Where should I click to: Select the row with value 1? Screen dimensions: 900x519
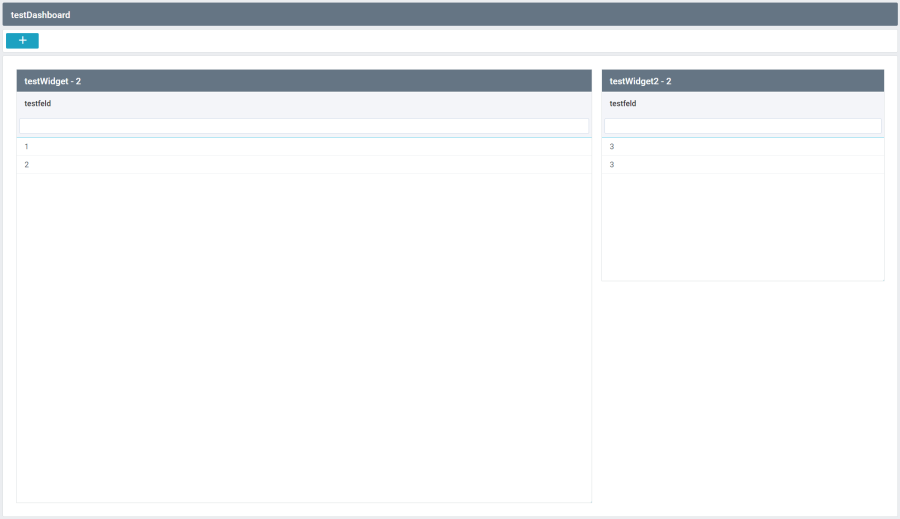[304, 147]
